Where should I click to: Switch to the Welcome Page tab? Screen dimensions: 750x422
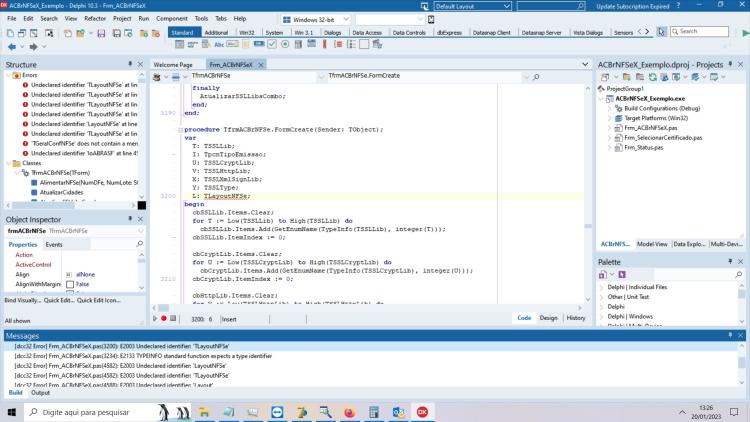(x=173, y=65)
